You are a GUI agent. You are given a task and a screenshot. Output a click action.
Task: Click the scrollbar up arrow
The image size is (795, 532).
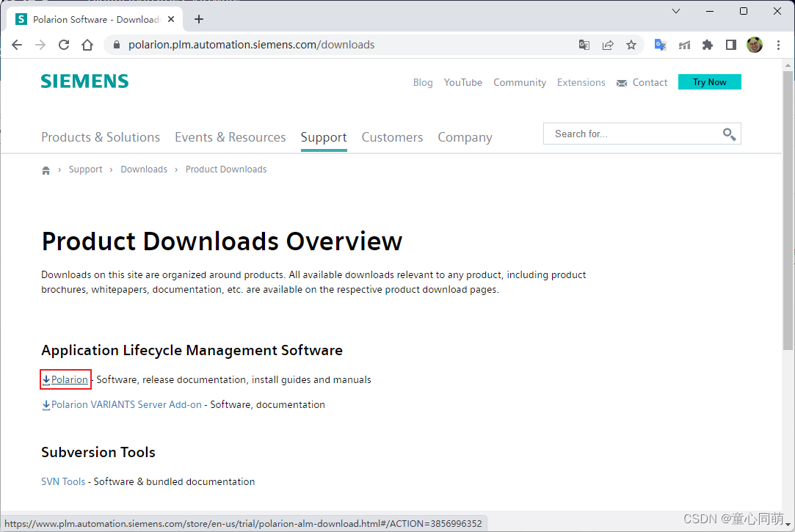pos(788,65)
